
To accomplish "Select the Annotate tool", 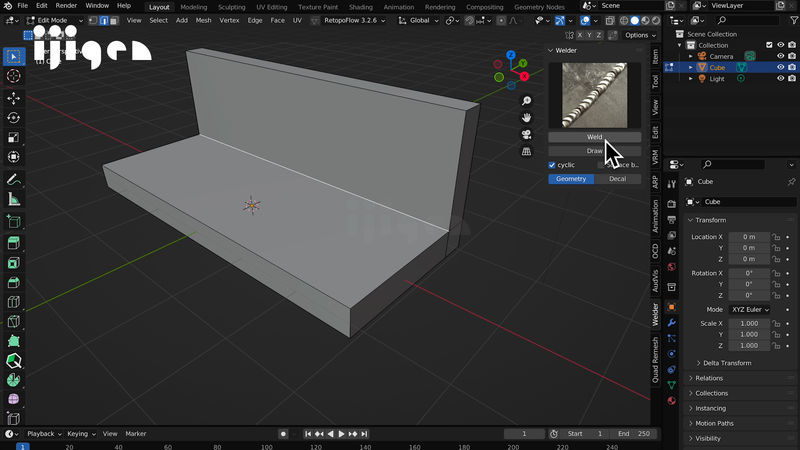I will [14, 180].
